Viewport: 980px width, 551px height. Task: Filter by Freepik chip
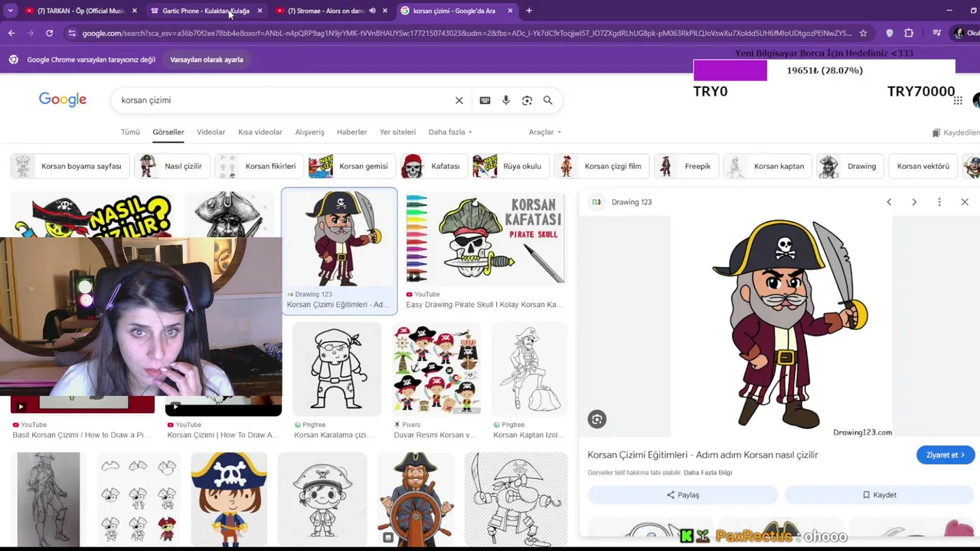686,166
